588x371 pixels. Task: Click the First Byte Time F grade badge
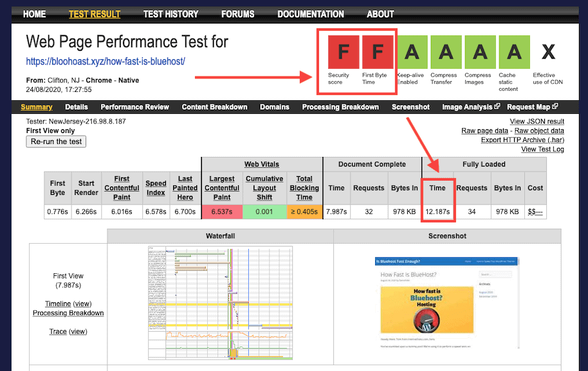378,52
